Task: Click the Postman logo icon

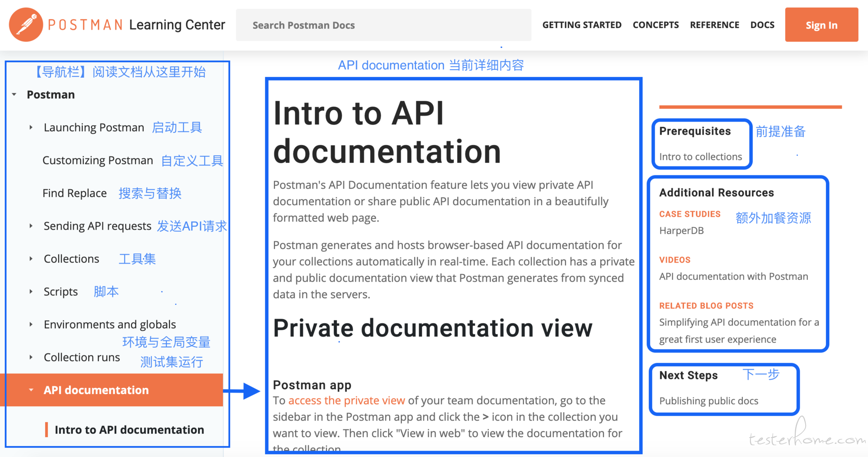Action: pyautogui.click(x=26, y=25)
